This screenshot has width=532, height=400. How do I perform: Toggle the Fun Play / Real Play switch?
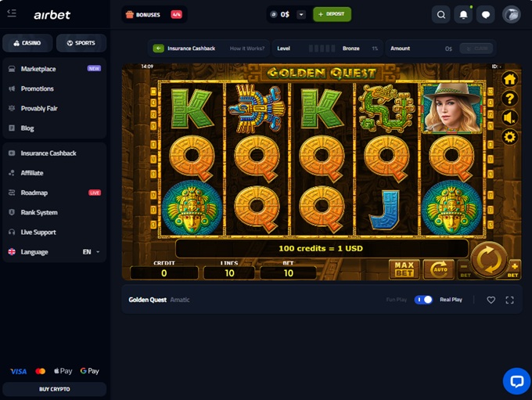(x=423, y=300)
